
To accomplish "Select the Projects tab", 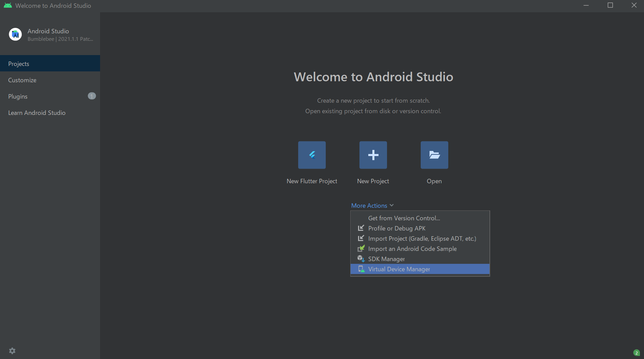I will point(50,64).
